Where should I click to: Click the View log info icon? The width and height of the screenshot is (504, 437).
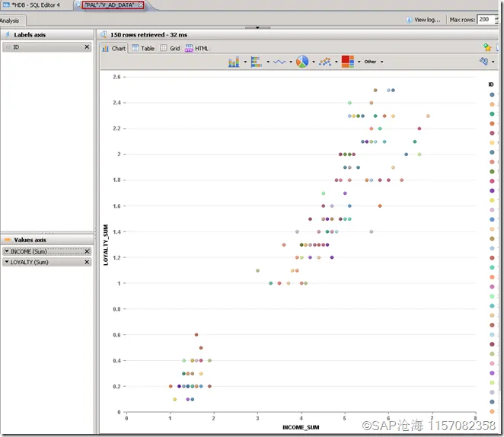[x=409, y=20]
